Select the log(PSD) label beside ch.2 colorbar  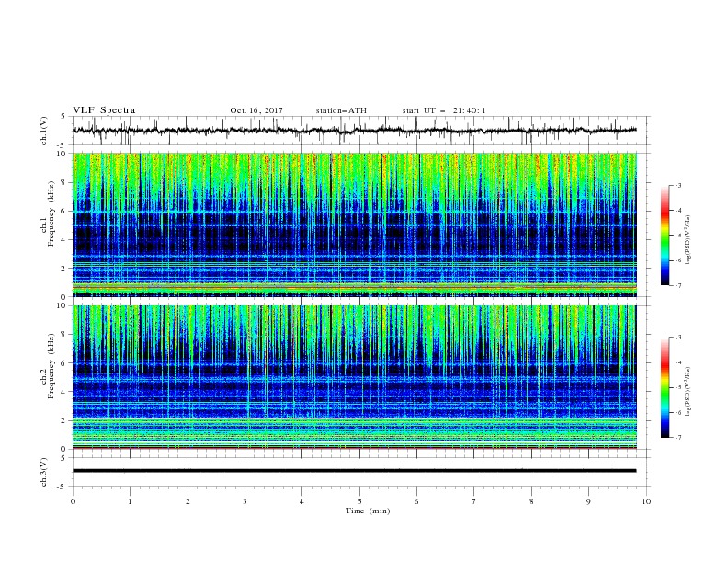coord(688,392)
